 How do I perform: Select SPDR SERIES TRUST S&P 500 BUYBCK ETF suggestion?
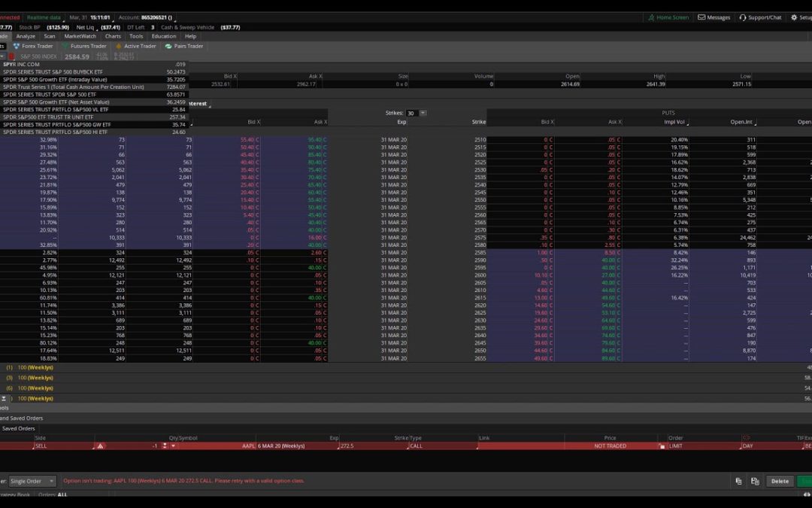coord(94,72)
